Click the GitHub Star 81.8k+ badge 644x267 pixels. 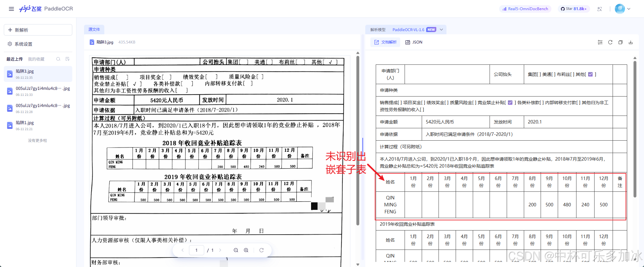[574, 9]
